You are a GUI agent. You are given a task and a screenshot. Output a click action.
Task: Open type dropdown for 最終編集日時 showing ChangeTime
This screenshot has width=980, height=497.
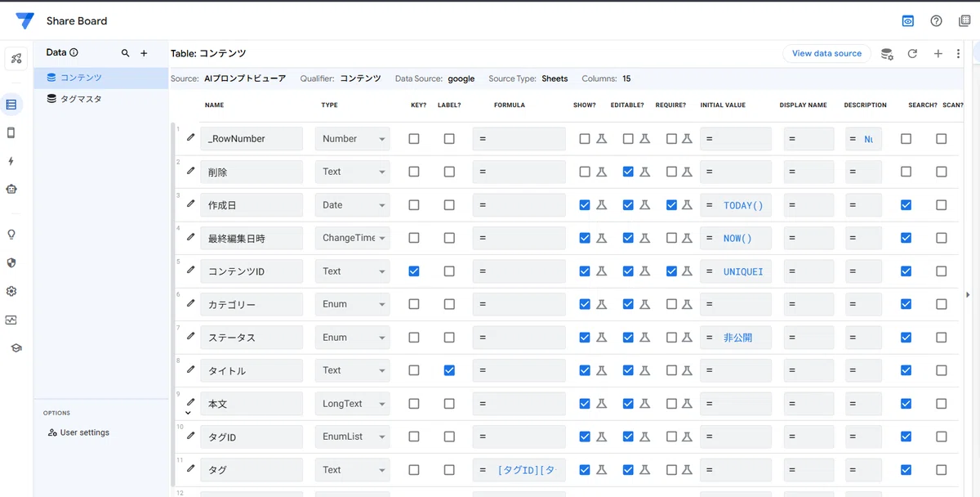[x=353, y=238]
